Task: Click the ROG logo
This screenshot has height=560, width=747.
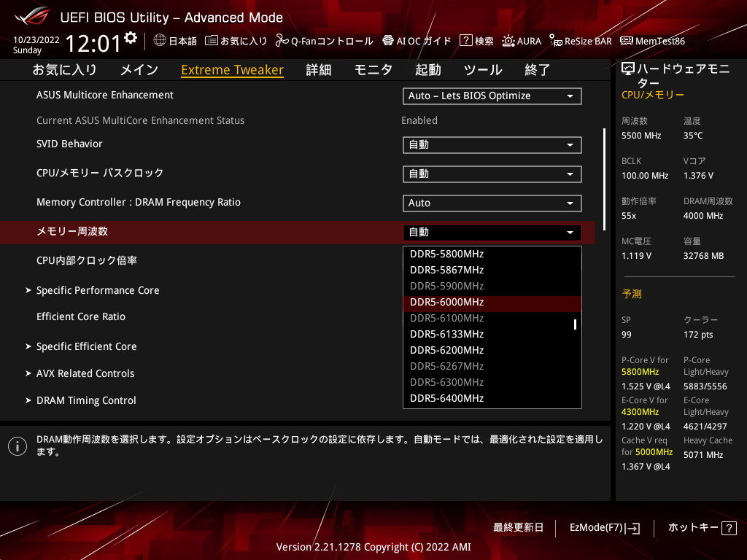Action: (x=31, y=16)
